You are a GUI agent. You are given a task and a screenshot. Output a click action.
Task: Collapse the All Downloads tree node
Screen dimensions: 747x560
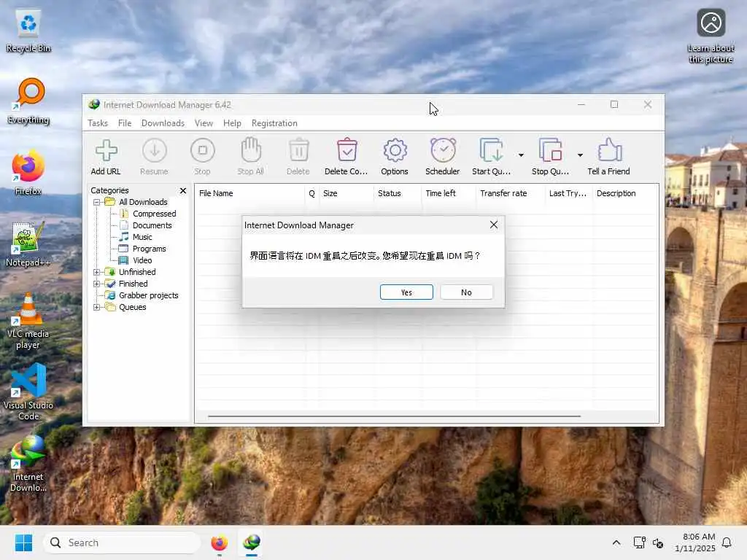[97, 203]
